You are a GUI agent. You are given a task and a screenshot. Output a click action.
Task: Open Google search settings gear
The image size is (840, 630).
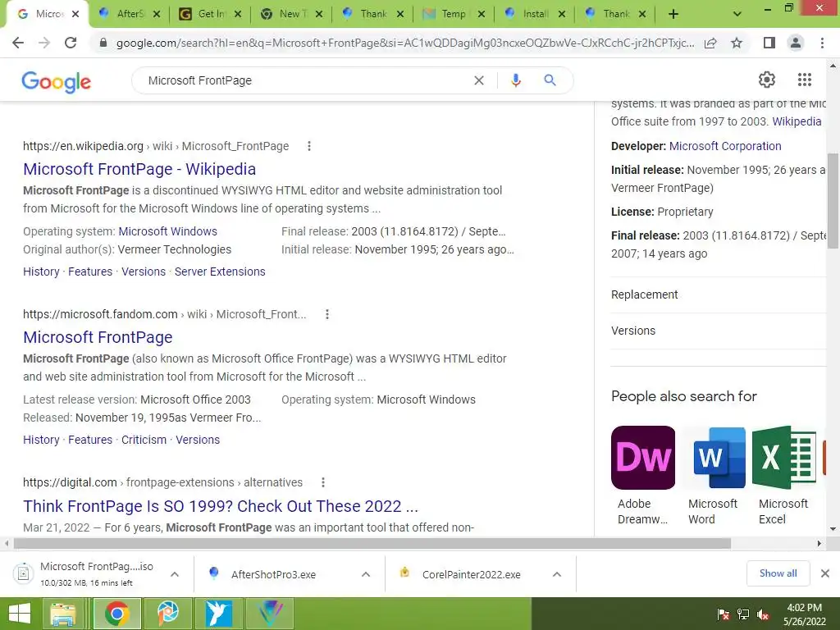click(767, 80)
